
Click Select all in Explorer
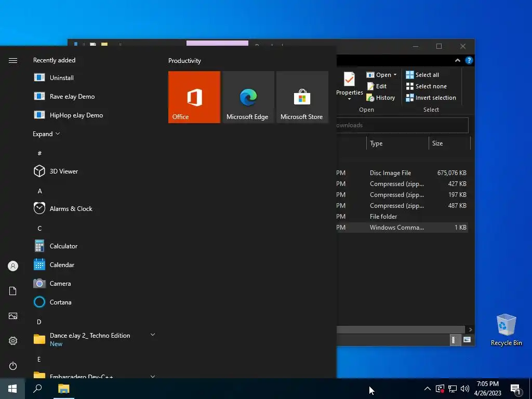422,75
